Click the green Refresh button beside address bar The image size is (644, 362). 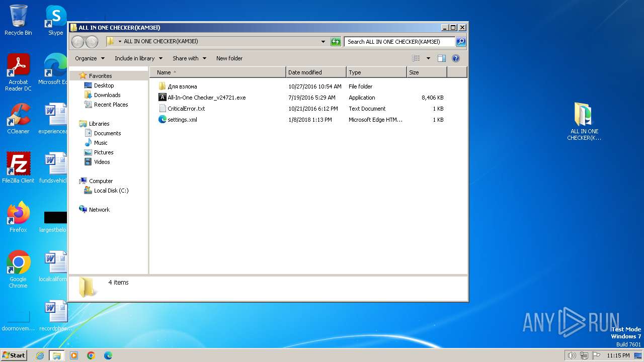point(336,42)
